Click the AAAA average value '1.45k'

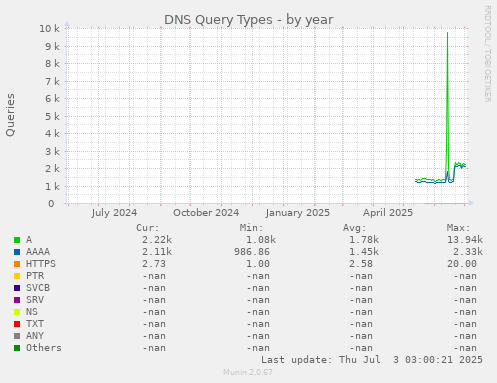(364, 252)
